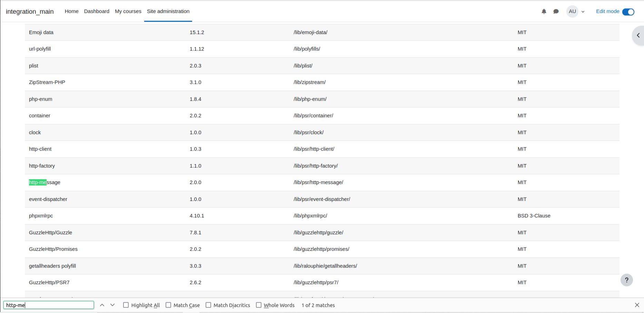Image resolution: width=644 pixels, height=313 pixels.
Task: Click the /lib/guzzlehttp/psr7/ path cell
Action: pyautogui.click(x=316, y=283)
